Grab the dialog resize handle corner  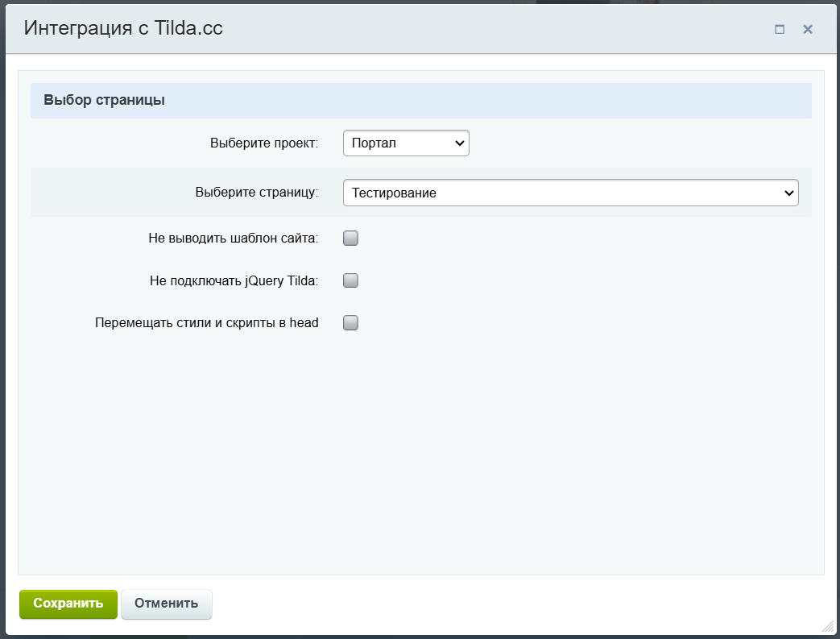point(828,626)
